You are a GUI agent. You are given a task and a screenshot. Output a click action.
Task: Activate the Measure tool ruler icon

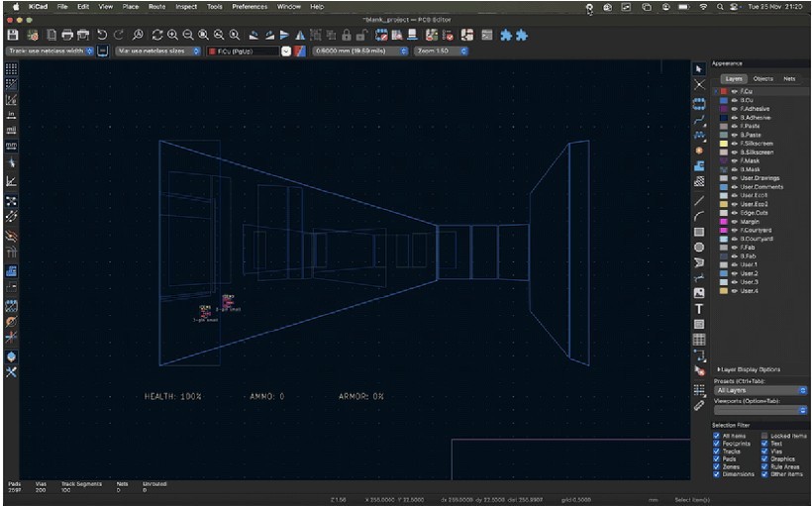(x=699, y=404)
